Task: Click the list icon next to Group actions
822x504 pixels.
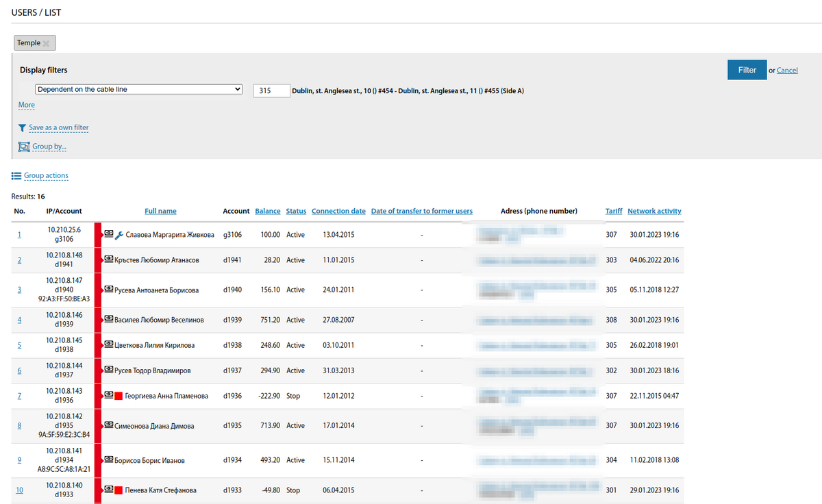Action: tap(16, 176)
